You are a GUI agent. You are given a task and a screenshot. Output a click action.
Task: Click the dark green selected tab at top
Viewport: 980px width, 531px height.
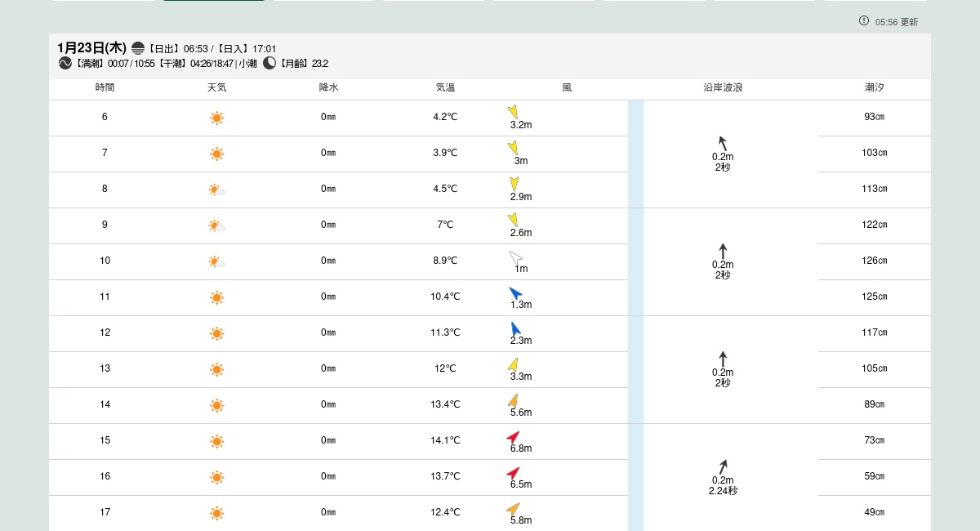click(214, 1)
